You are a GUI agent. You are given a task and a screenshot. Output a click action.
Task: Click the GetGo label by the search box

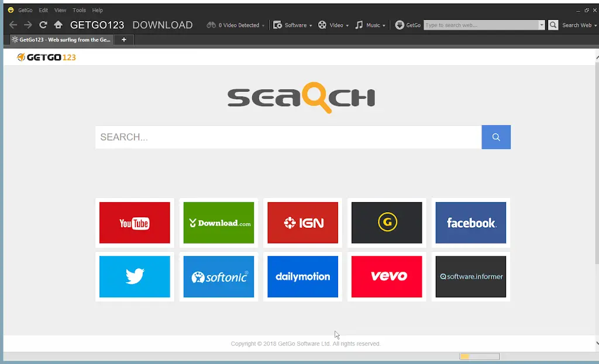[414, 25]
